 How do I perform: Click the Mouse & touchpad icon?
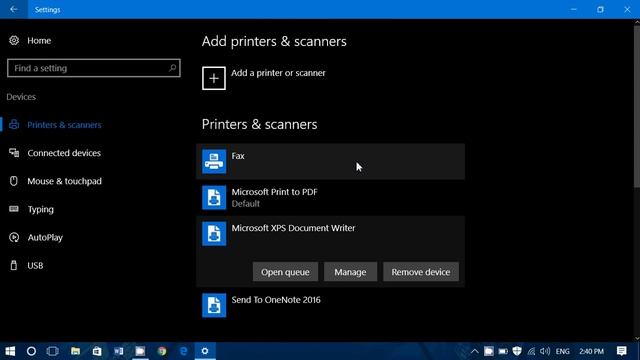click(14, 181)
